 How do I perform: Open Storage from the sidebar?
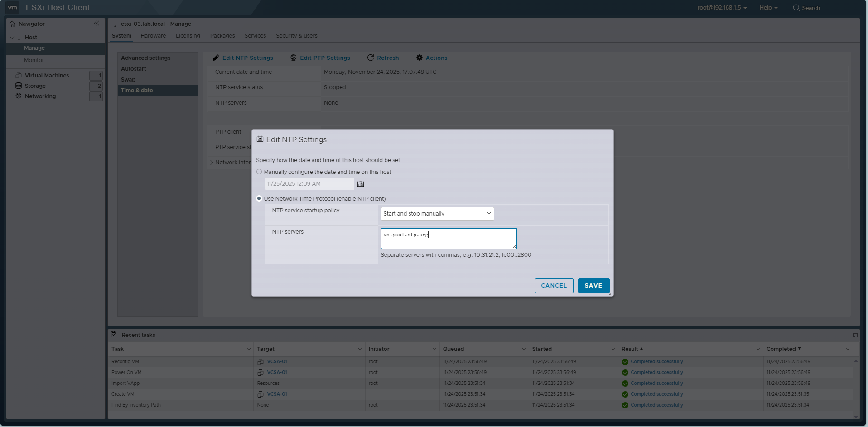(x=35, y=86)
